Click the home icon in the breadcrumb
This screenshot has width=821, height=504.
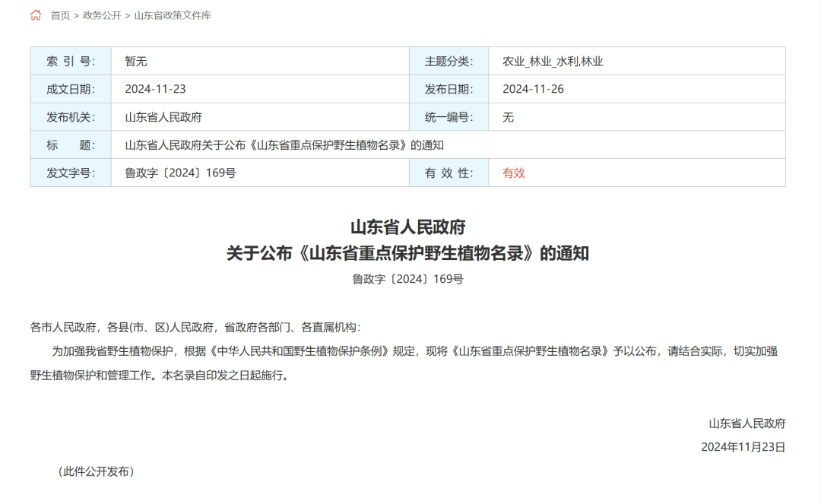click(x=36, y=15)
